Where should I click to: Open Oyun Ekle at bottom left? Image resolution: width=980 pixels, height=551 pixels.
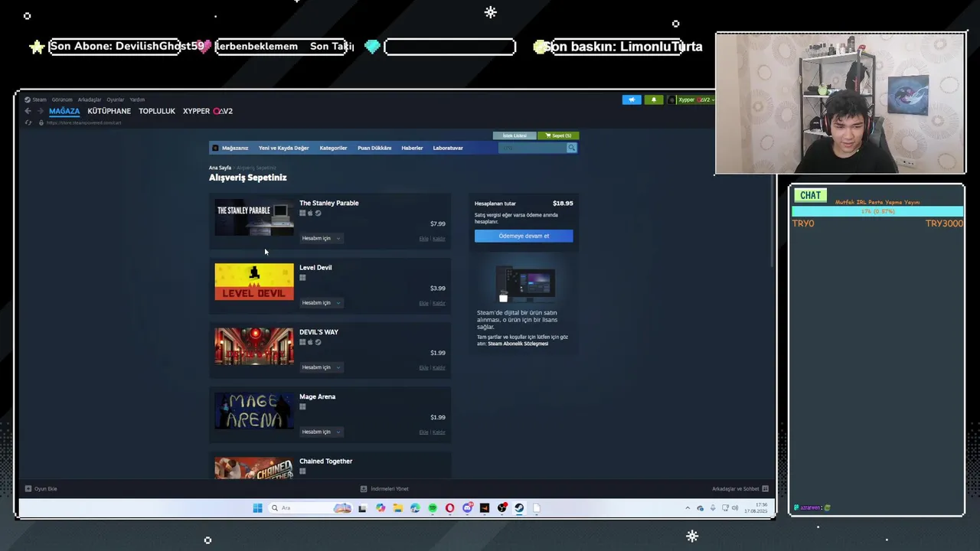[x=41, y=488]
